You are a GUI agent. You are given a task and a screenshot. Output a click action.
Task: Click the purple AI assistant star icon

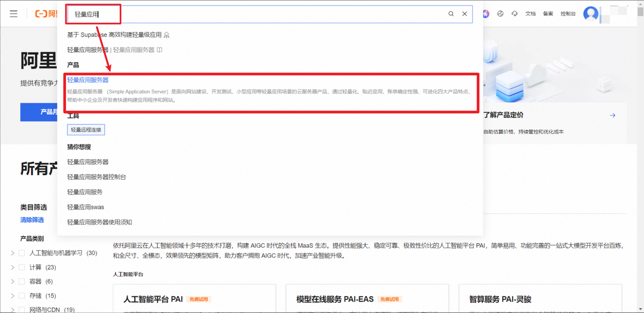486,14
